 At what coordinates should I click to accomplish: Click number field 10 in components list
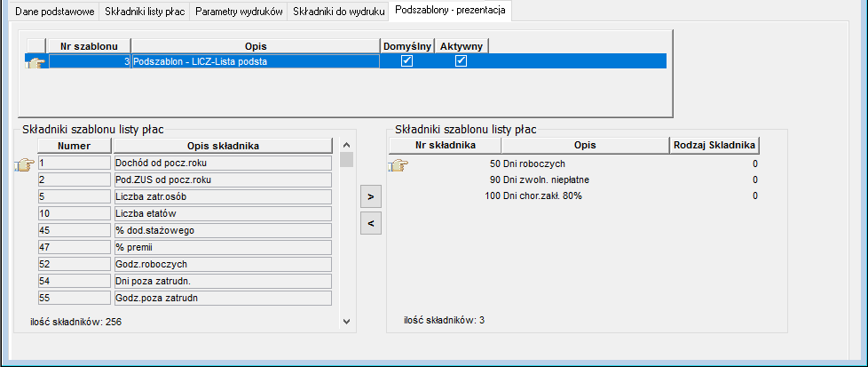pos(75,213)
